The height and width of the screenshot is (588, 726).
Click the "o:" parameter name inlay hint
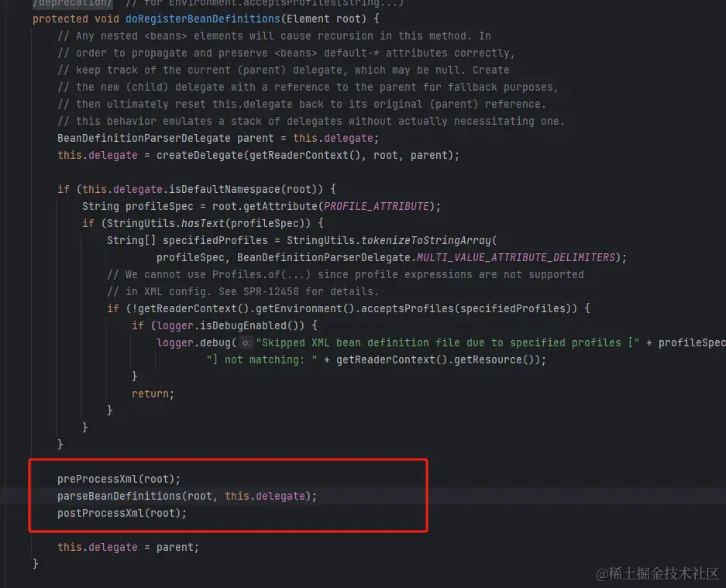coord(248,342)
